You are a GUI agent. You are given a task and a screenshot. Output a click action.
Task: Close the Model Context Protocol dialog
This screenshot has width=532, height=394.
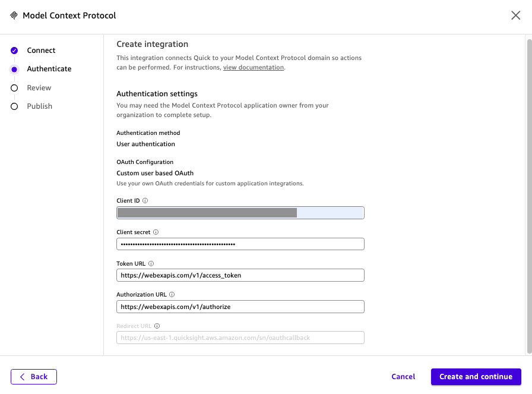tap(515, 15)
